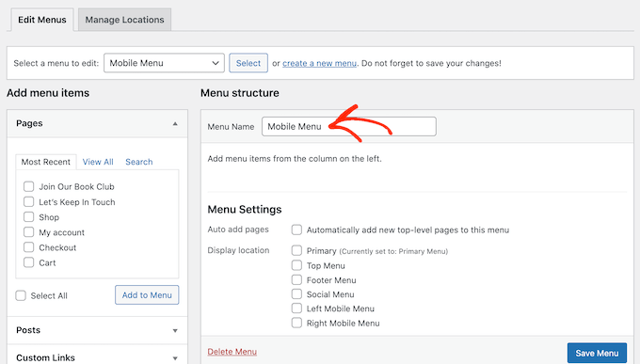Select the Checkout page checkbox

click(28, 247)
